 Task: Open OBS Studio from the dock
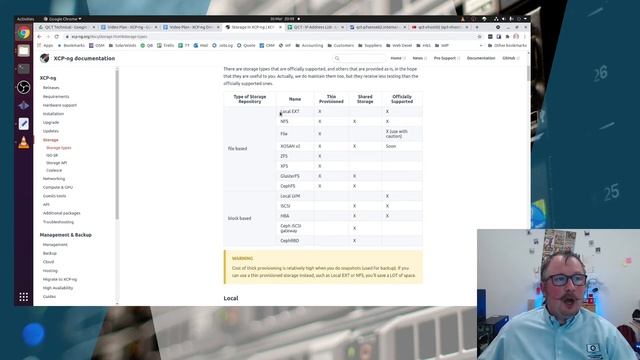tap(24, 87)
